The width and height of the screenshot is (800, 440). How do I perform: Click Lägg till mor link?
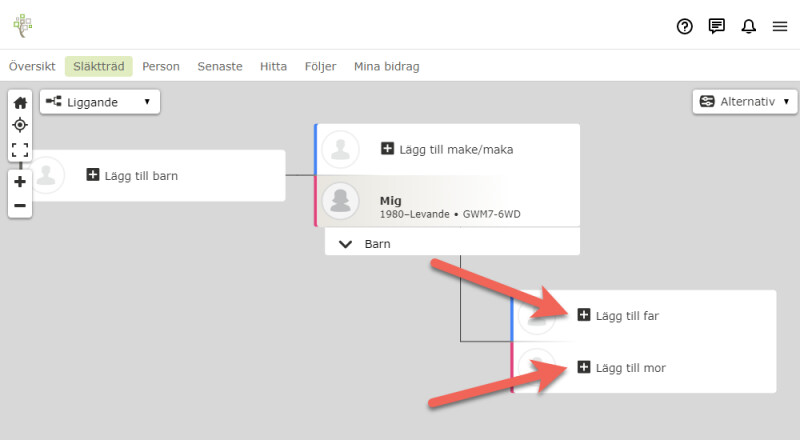coord(631,368)
